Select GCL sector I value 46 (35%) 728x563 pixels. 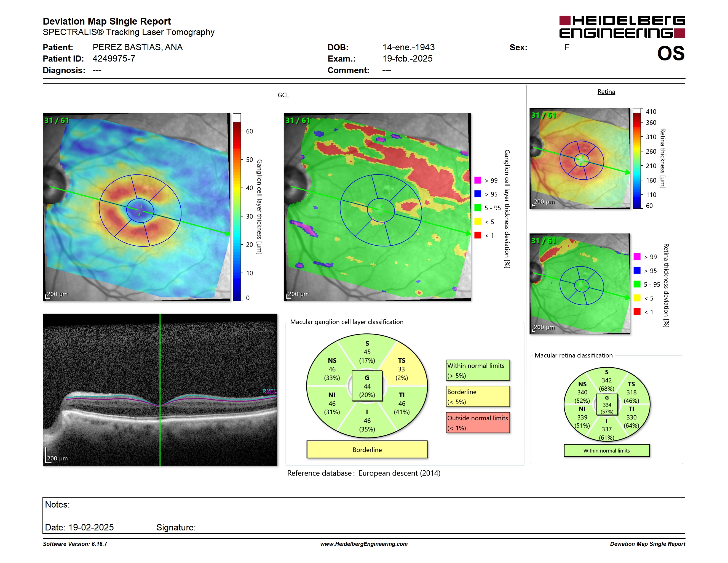click(367, 425)
